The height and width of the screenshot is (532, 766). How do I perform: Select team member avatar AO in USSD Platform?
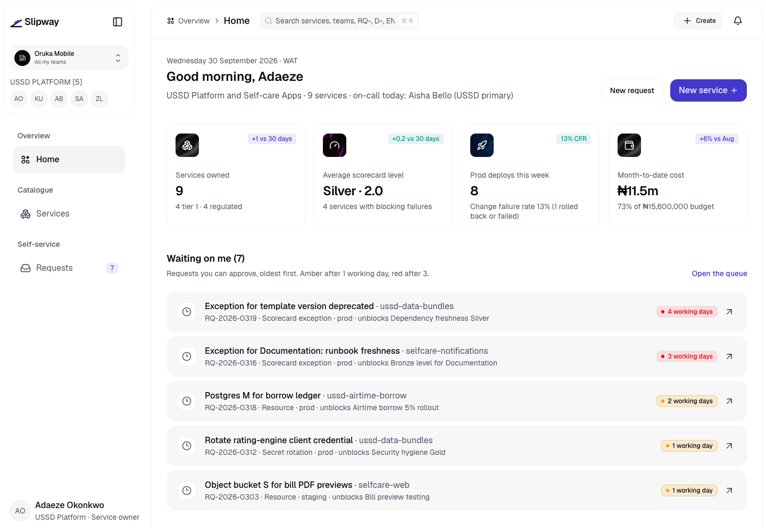(x=19, y=99)
